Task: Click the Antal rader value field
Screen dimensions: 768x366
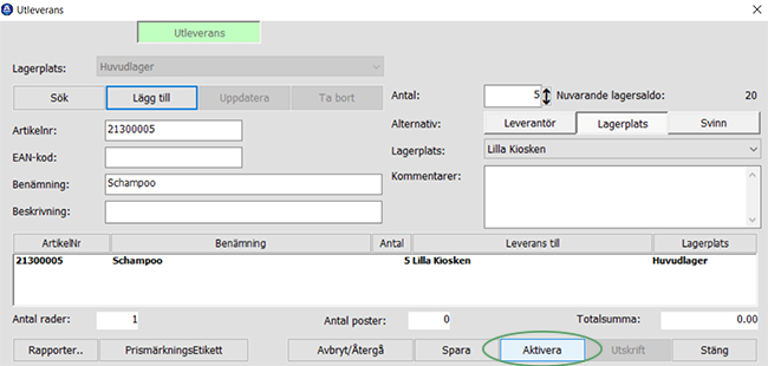Action: (x=118, y=320)
